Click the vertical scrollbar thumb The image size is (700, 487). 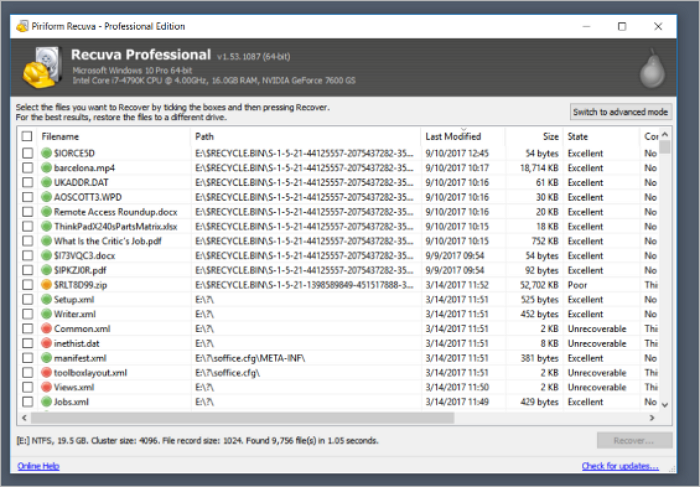[x=665, y=147]
